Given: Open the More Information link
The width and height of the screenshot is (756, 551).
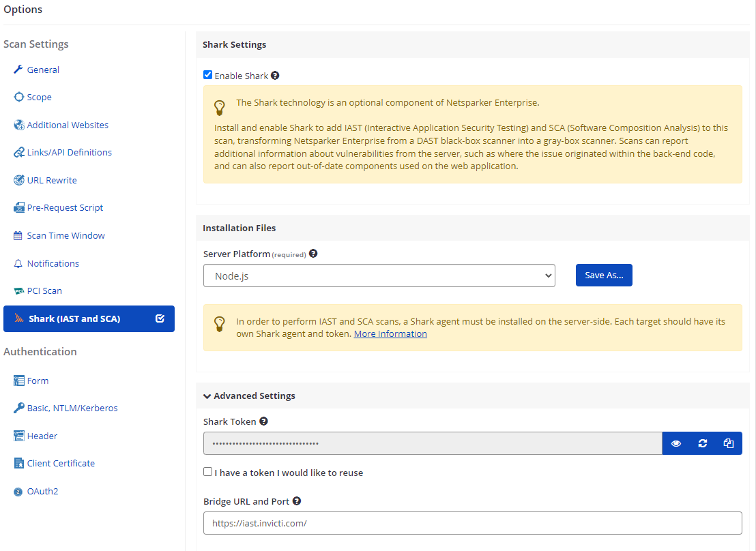Looking at the screenshot, I should [x=390, y=333].
